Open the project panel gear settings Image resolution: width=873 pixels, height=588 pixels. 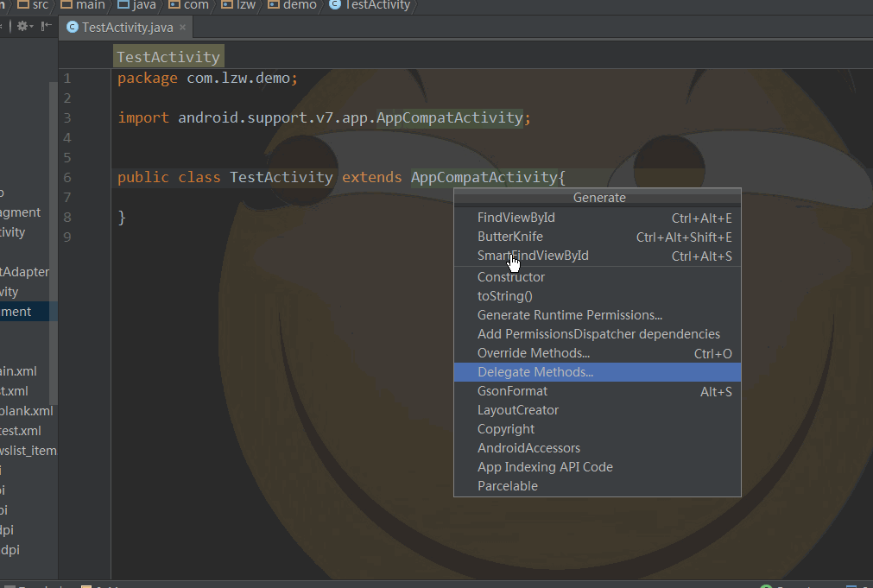coord(24,26)
